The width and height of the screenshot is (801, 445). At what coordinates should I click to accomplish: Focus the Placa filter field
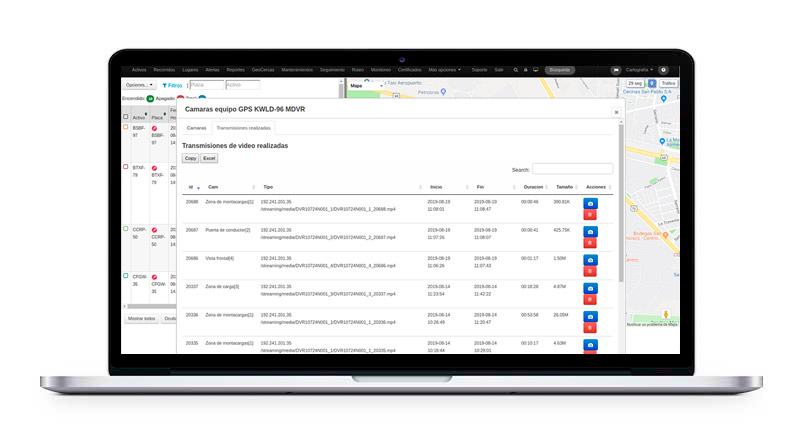(206, 85)
